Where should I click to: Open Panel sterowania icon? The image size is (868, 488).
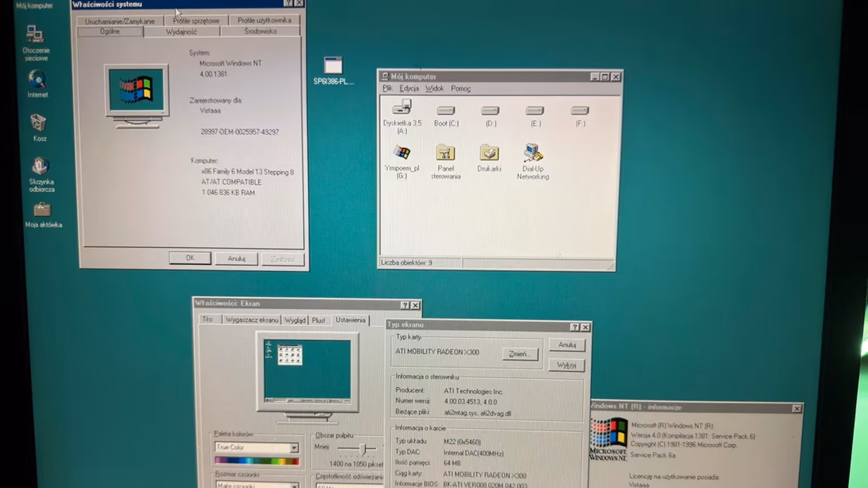(445, 161)
